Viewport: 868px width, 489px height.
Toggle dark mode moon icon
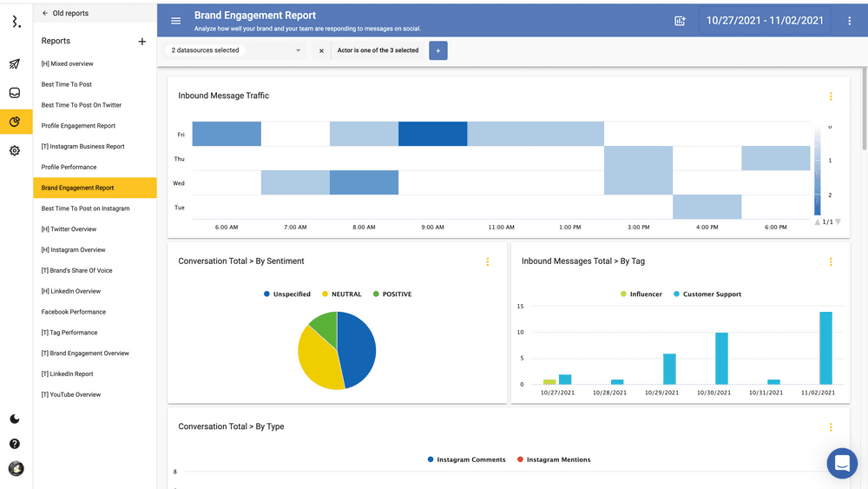point(15,419)
